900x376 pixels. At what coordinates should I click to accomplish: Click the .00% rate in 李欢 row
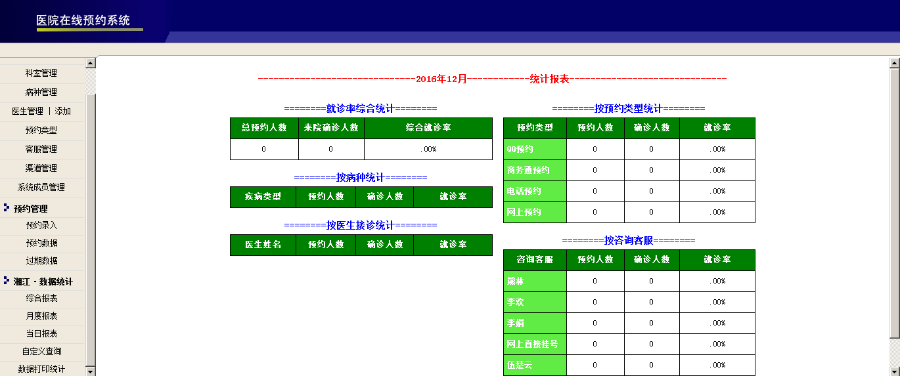717,302
